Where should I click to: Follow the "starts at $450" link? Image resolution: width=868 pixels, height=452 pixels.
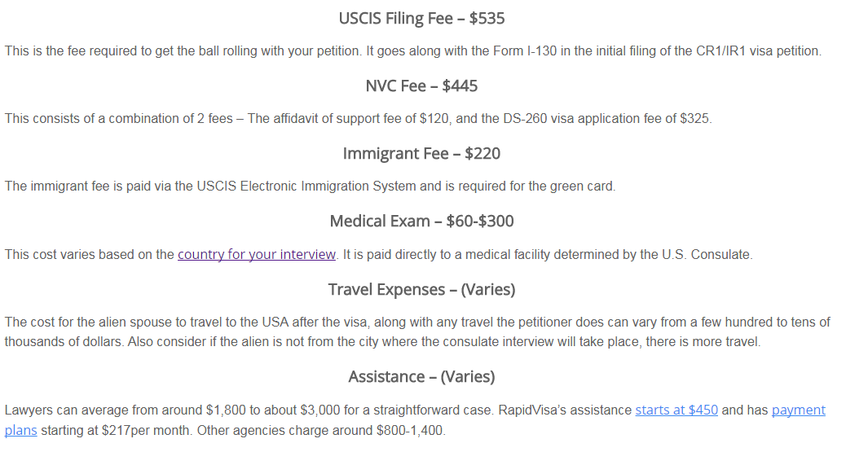pyautogui.click(x=676, y=410)
